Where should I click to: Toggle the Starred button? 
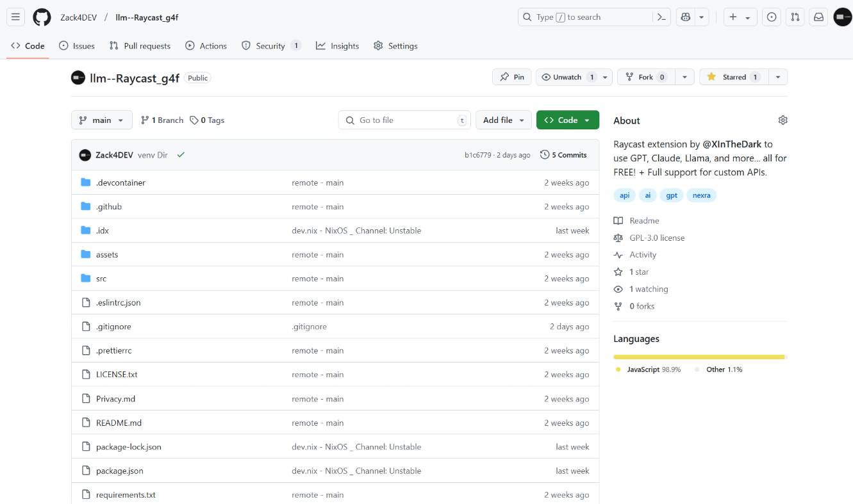click(x=733, y=77)
